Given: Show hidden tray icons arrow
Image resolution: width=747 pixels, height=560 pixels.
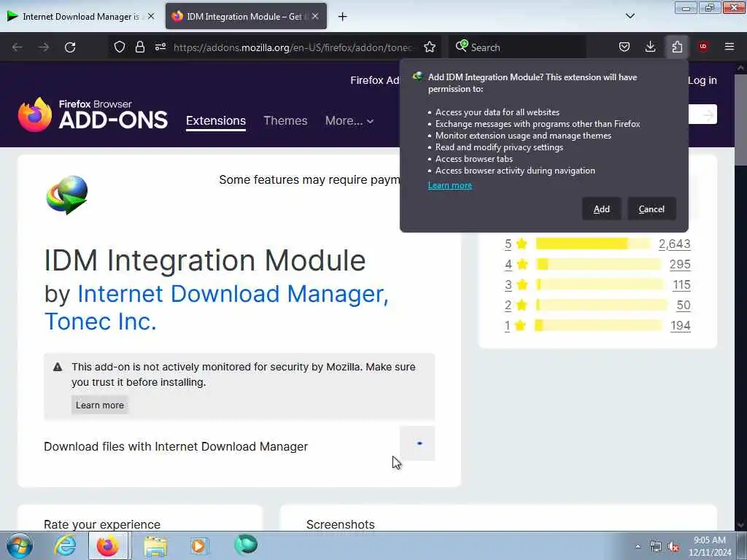Looking at the screenshot, I should [x=638, y=546].
